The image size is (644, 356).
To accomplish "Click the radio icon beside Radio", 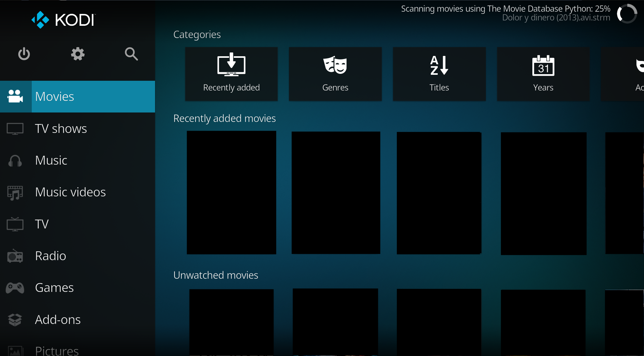I will coord(15,256).
